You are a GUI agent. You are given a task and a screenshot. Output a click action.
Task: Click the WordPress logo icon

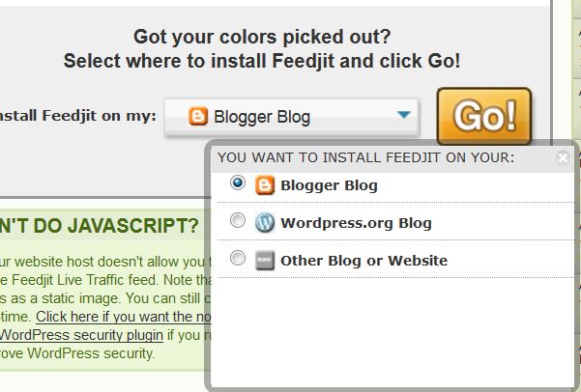265,222
